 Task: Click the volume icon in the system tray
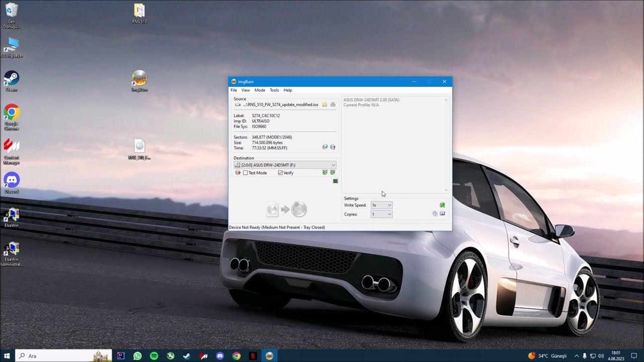[601, 356]
